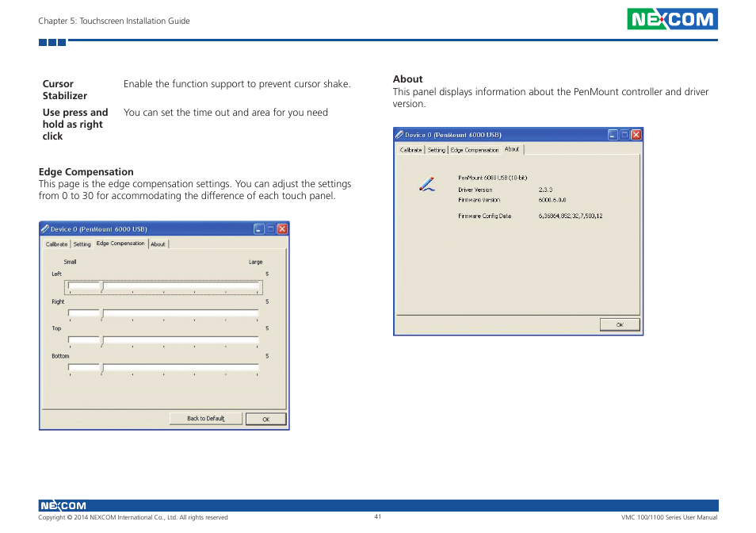Screen dimensions: 756x533
Task: Close the Edge Compensation dialog window
Action: pos(281,229)
